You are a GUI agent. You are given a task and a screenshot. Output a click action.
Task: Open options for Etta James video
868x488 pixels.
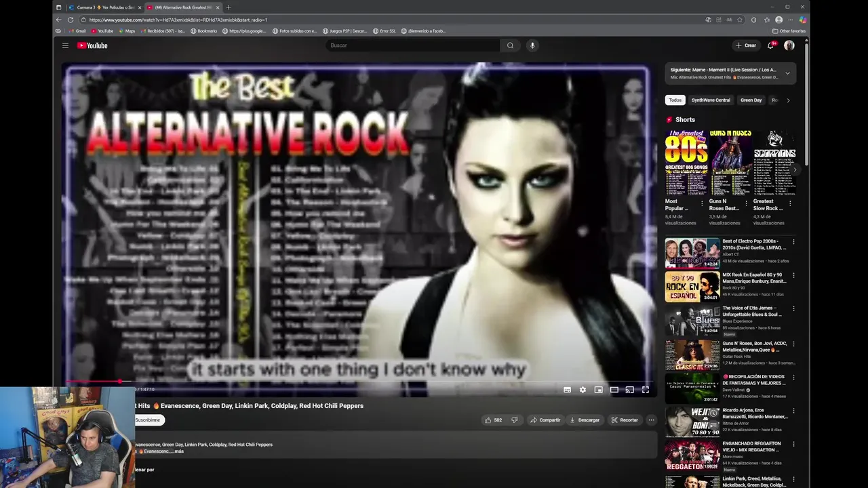coord(793,308)
